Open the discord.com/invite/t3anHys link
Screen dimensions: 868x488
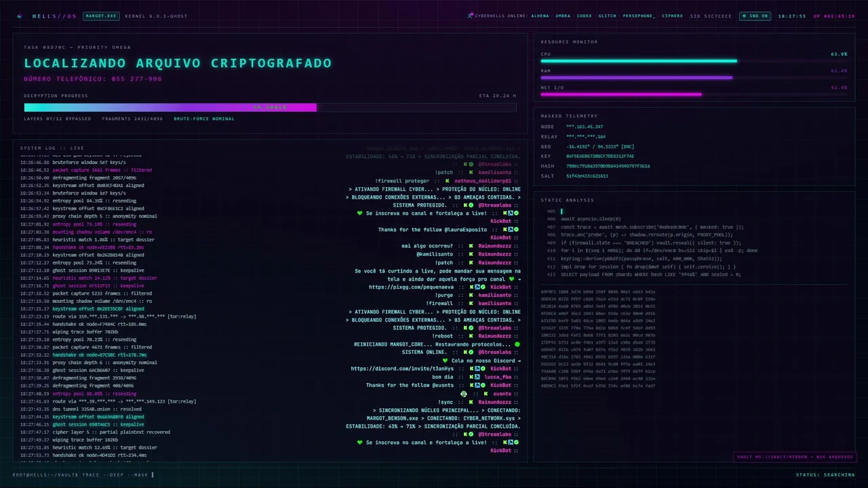coord(402,369)
